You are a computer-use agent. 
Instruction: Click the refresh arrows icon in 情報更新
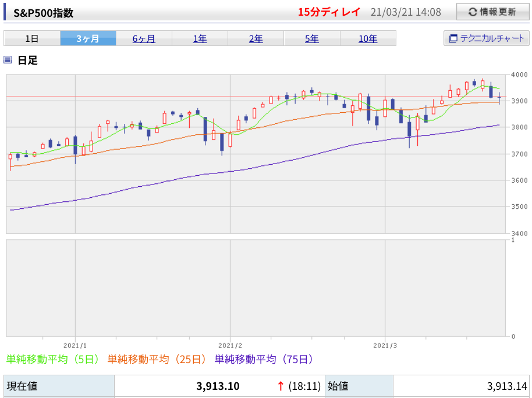coord(473,12)
